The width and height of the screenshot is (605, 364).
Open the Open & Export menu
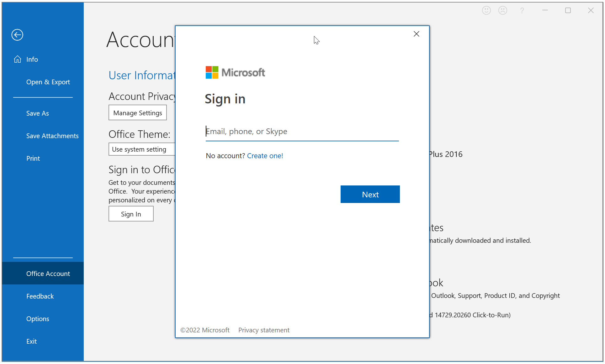(x=48, y=82)
